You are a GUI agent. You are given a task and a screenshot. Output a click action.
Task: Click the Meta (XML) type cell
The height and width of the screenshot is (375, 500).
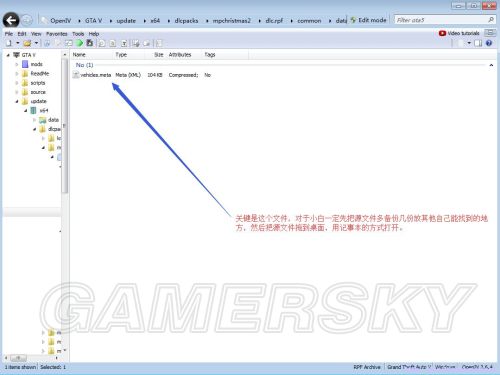128,75
